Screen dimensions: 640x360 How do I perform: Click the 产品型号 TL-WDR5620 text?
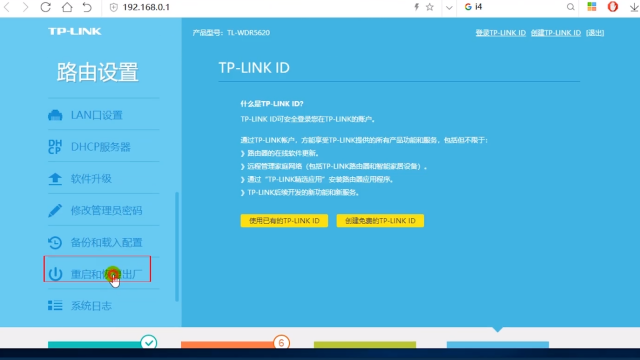(231, 33)
